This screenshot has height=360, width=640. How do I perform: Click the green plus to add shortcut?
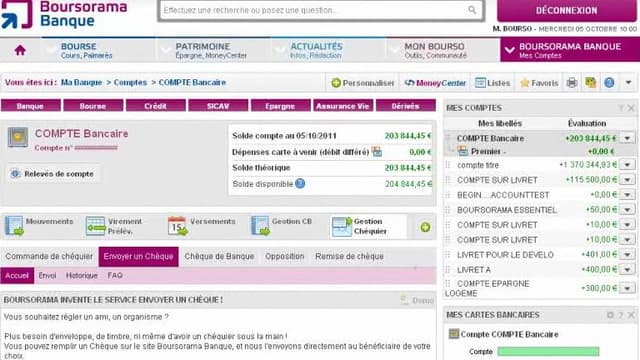coord(425,227)
